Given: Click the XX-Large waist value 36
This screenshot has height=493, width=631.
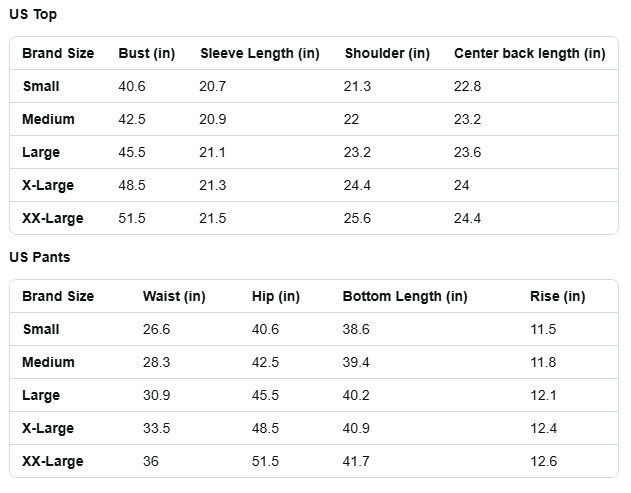Looking at the screenshot, I should tap(151, 461).
